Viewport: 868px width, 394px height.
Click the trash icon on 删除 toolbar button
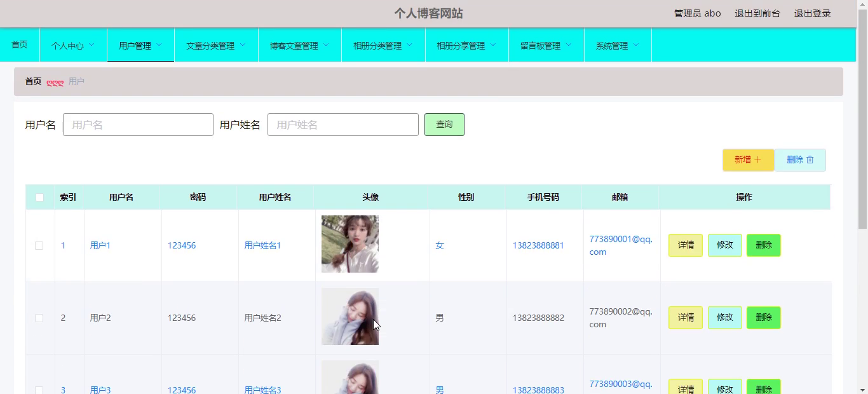810,160
